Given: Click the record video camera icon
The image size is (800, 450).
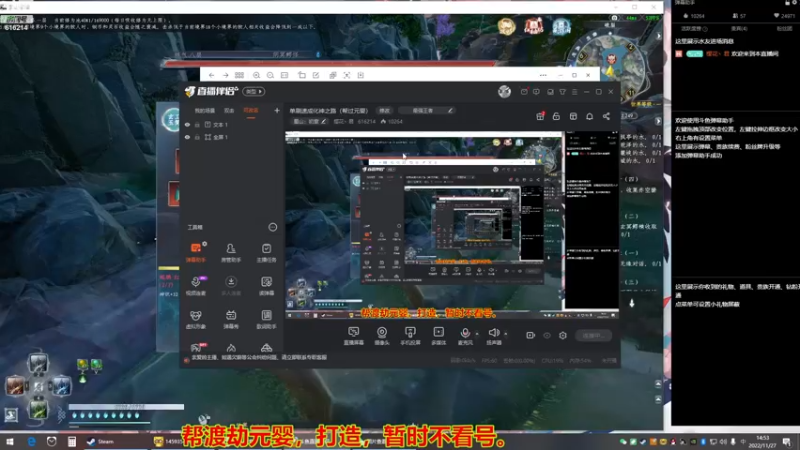Looking at the screenshot, I should click(531, 335).
